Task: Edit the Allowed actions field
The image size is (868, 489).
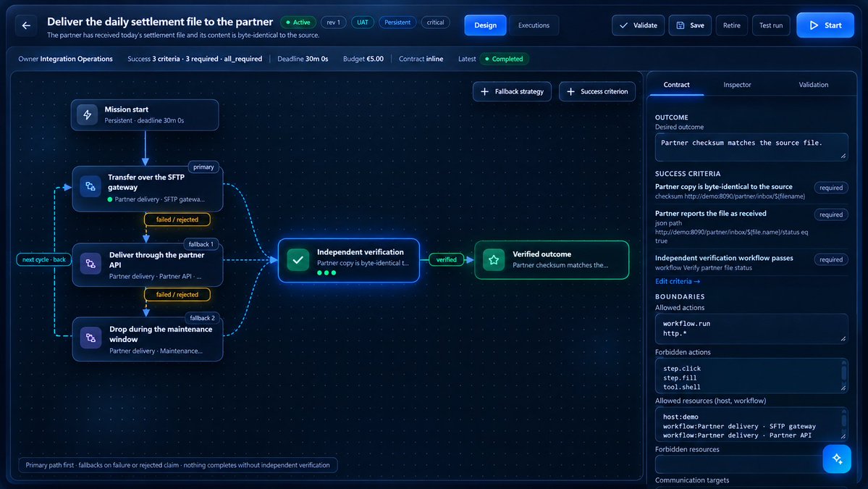Action: coord(751,328)
